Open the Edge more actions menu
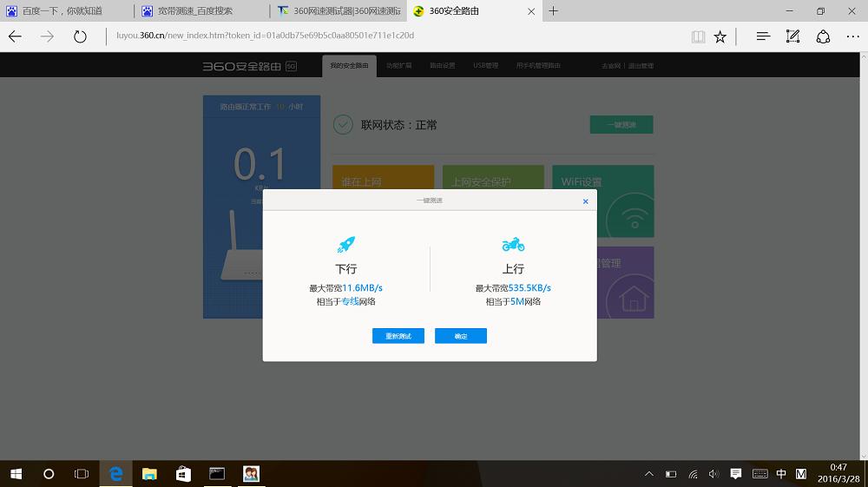Screen dimensions: 868x487 [853, 36]
